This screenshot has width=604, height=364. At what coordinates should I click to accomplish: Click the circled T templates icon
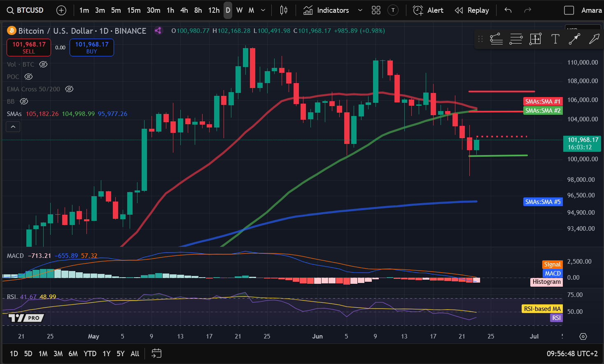pos(393,10)
